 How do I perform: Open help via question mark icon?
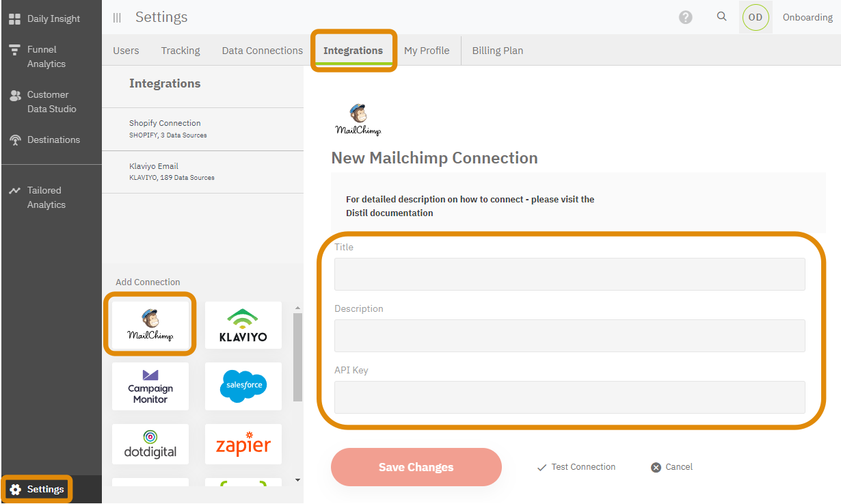686,17
